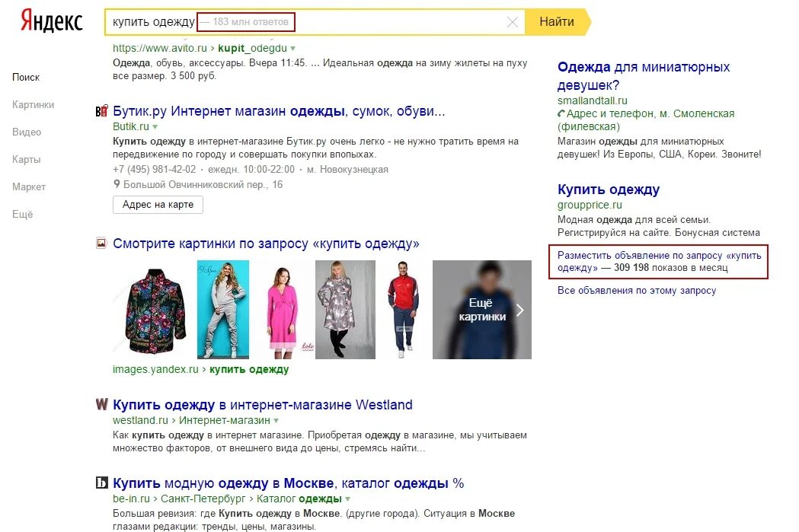Expand the westland.ru Интернет-магазин dropdown arrow
Viewport: 799px width, 532px height.
[x=276, y=421]
